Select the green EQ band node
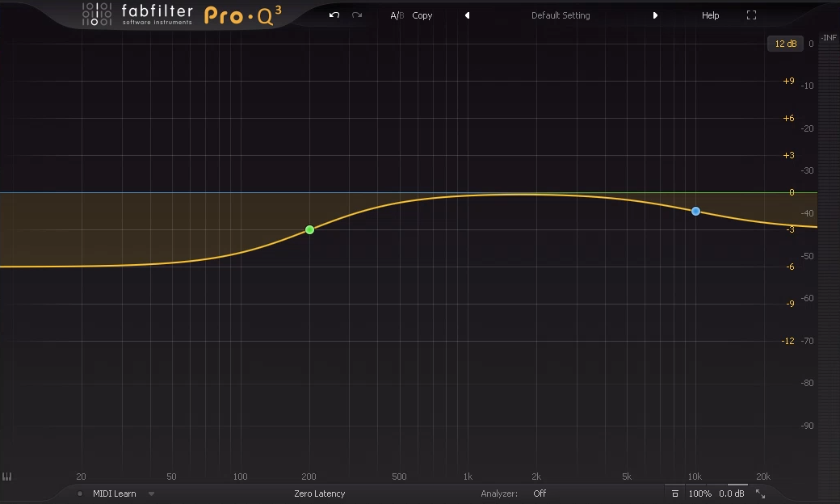This screenshot has height=504, width=840. click(x=309, y=229)
